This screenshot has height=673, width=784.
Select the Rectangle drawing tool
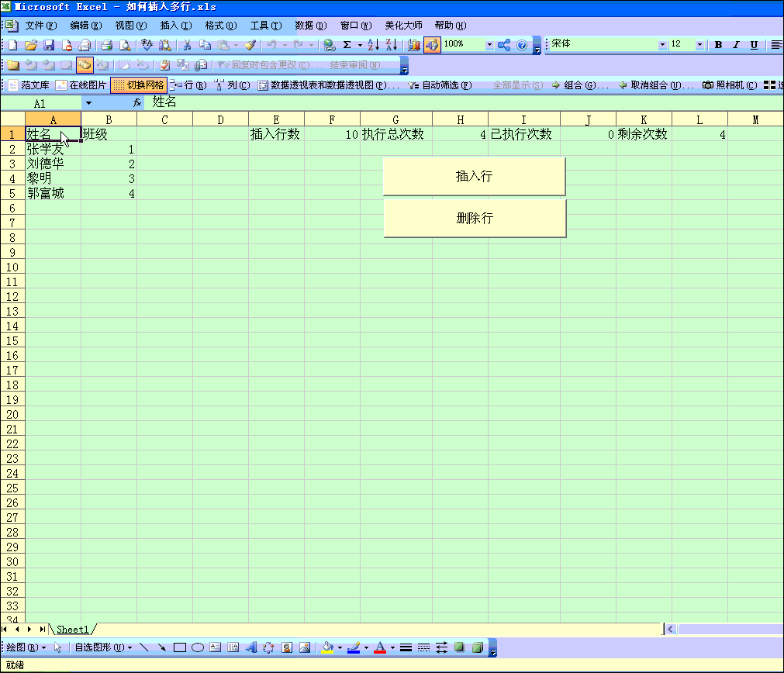[180, 647]
